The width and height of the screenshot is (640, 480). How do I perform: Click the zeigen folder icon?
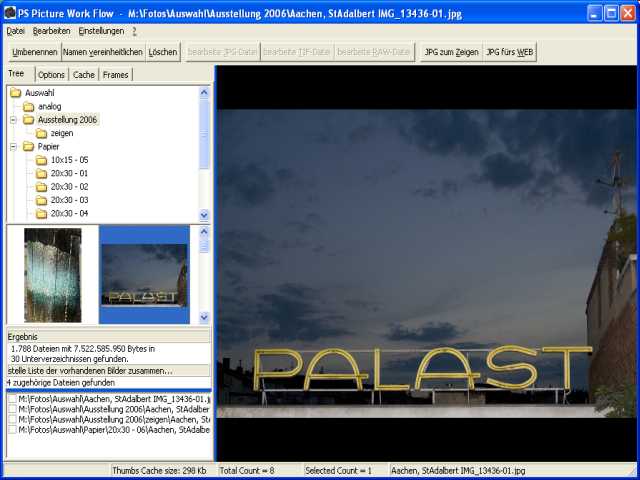[41, 133]
